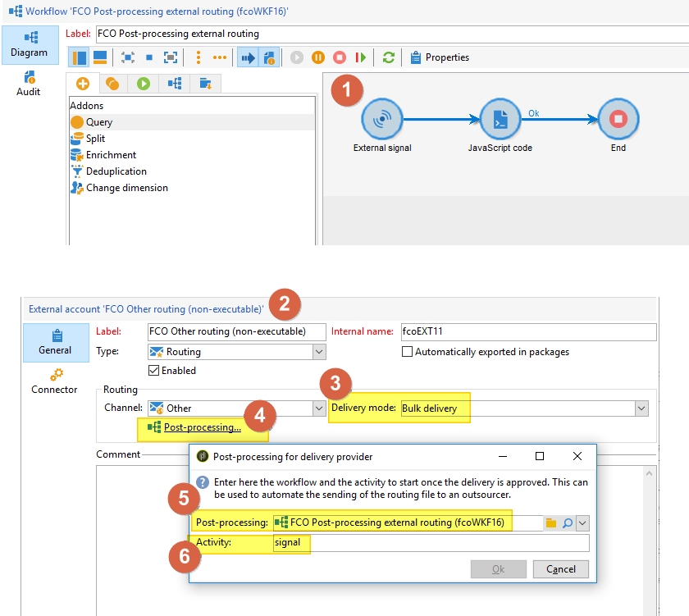Viewport: 689px width, 616px height.
Task: Open the Audit view in the sidebar
Action: pos(29,83)
